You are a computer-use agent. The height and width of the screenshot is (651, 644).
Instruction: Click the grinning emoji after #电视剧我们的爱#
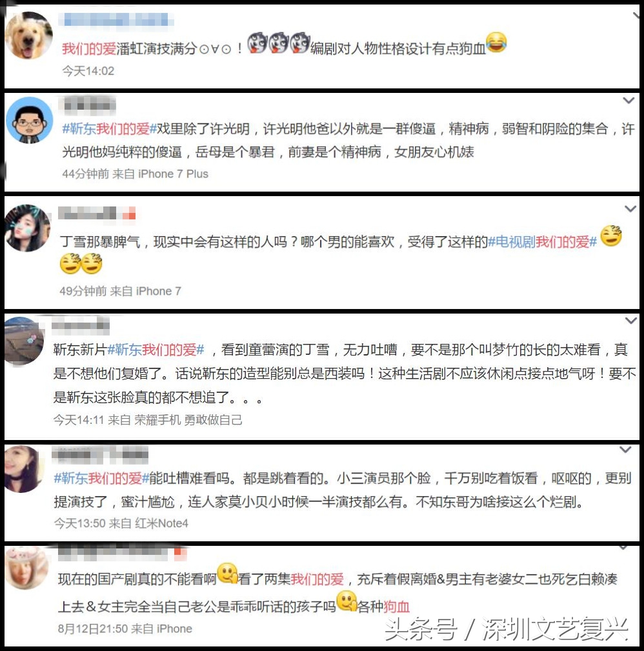pos(611,236)
